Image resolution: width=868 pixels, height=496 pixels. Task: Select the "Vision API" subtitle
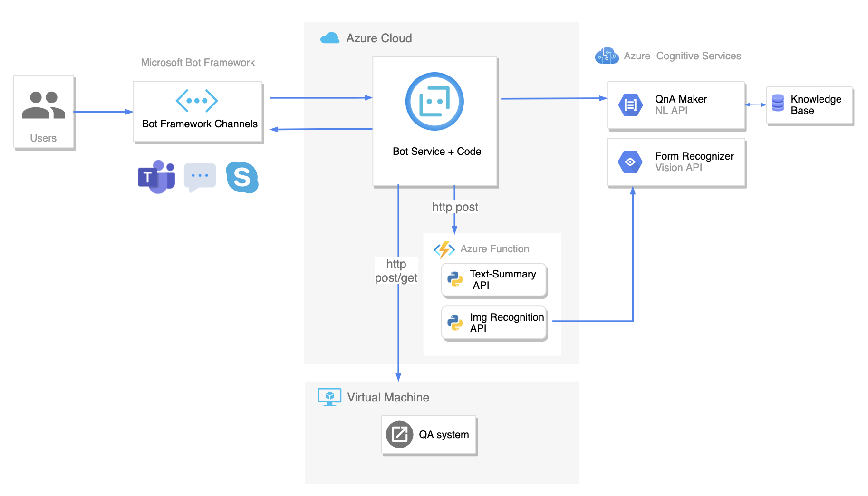(678, 167)
